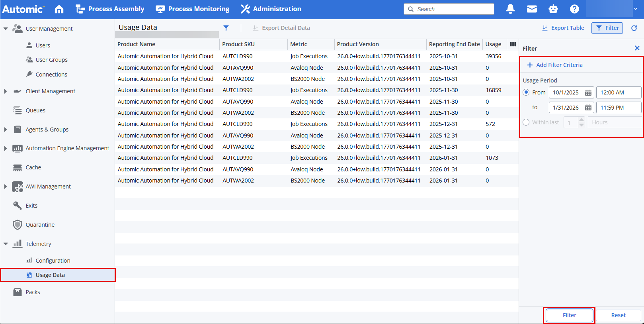
Task: Close the Filter panel
Action: 637,48
